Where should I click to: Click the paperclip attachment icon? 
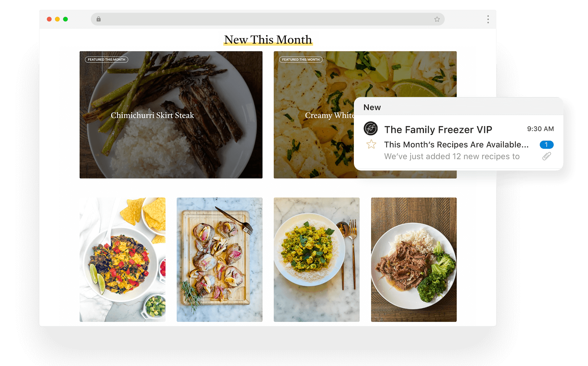tap(546, 156)
